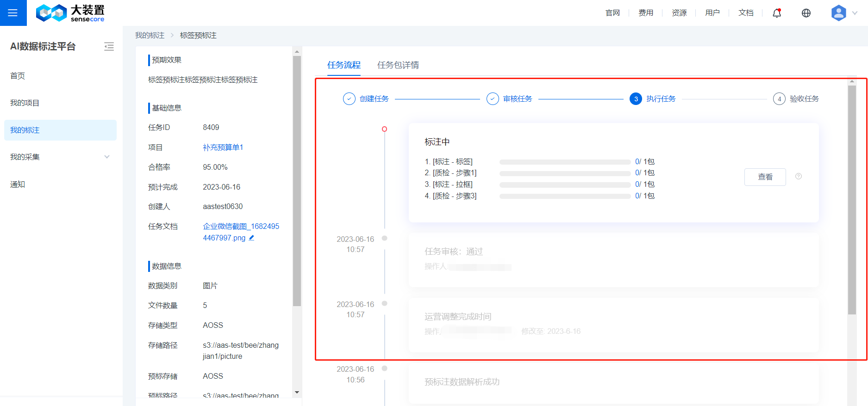Click progress bar for [质检 - 步骤1]

point(565,173)
